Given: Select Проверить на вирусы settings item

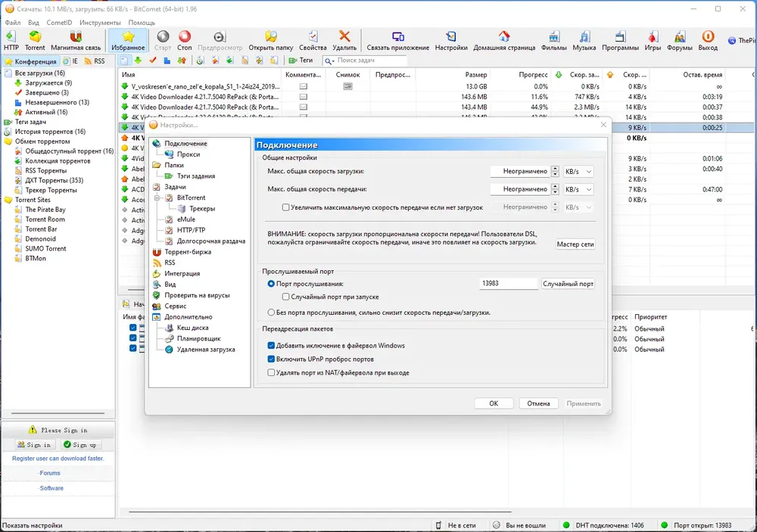Looking at the screenshot, I should [197, 295].
